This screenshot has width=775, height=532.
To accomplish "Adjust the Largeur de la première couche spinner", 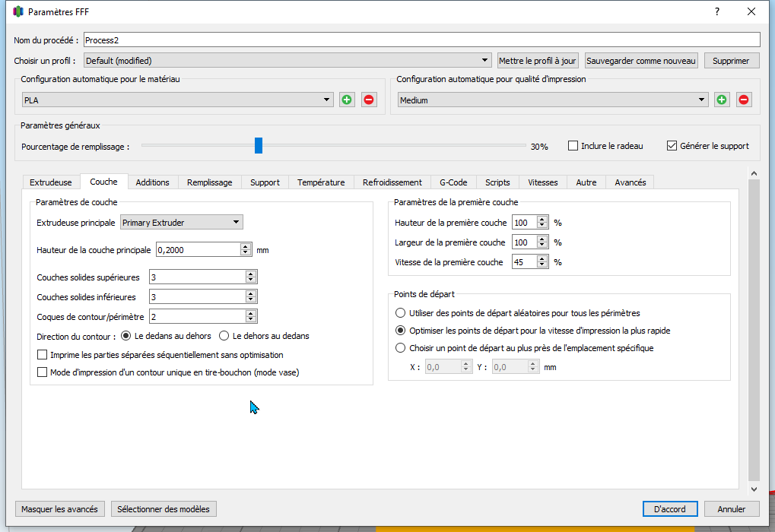I will 542,242.
